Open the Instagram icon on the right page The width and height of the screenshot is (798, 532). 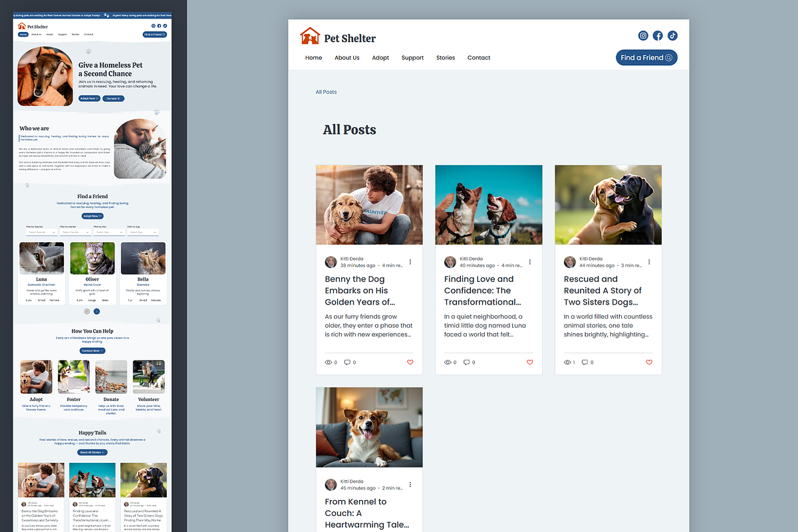click(643, 36)
